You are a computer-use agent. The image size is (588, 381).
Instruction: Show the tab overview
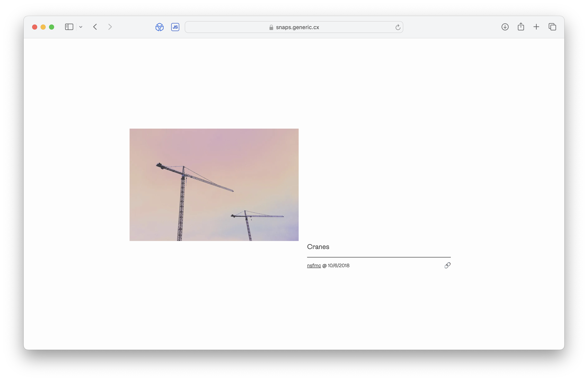(552, 27)
